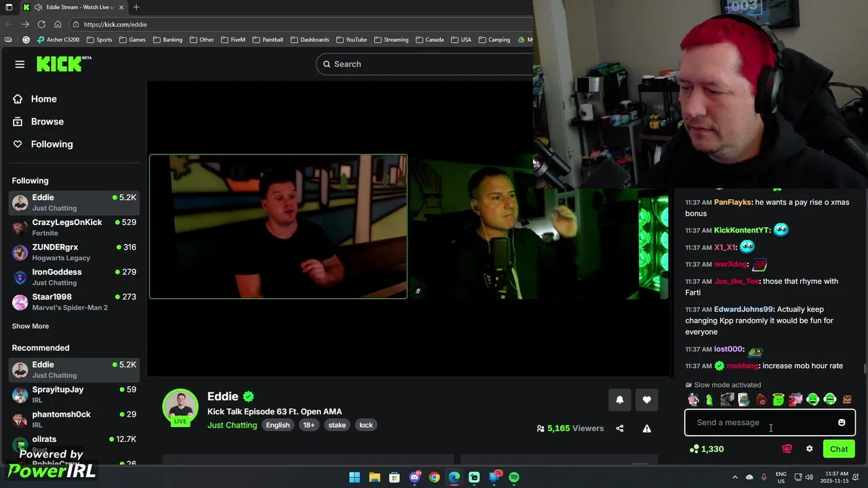The image size is (868, 488).
Task: Insert the red hooded quick emote
Action: tap(761, 400)
